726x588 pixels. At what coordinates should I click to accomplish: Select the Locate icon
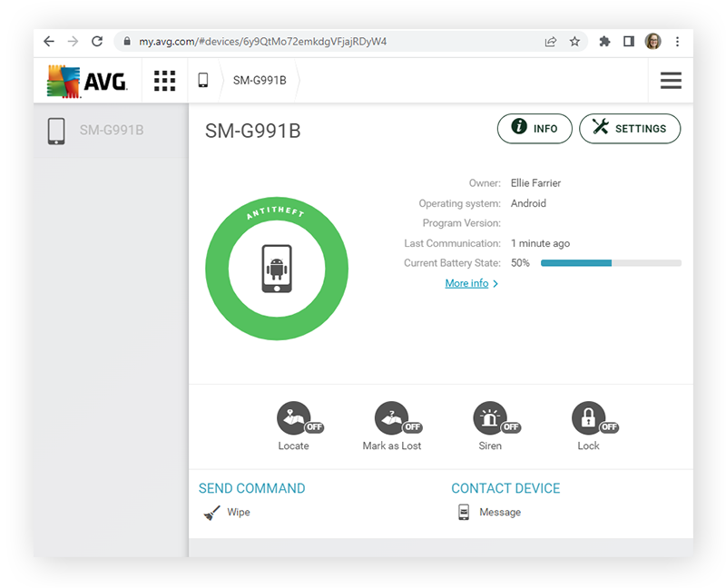tap(293, 419)
